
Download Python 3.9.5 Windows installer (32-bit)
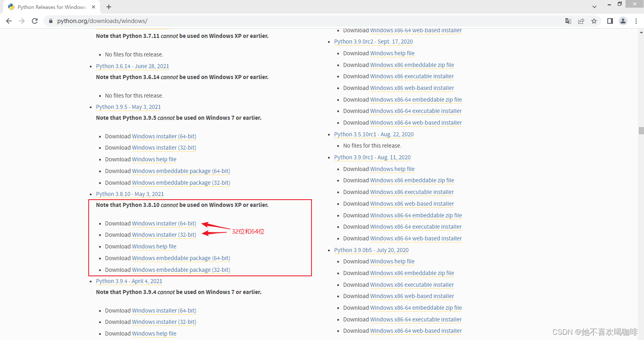[164, 148]
